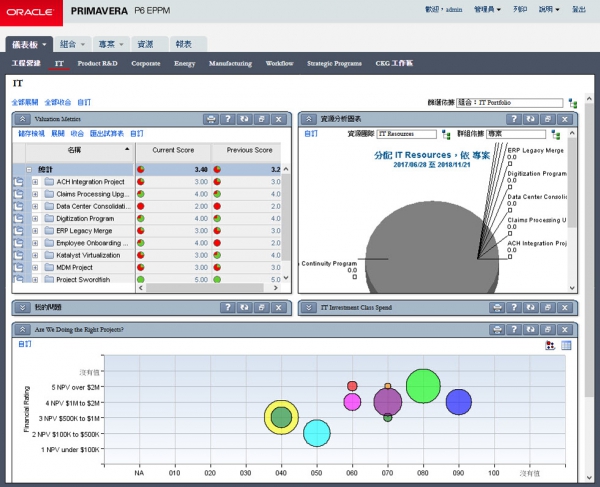This screenshot has width=600, height=487.
Task: Switch to Manufacturing dashboard
Action: pyautogui.click(x=230, y=64)
